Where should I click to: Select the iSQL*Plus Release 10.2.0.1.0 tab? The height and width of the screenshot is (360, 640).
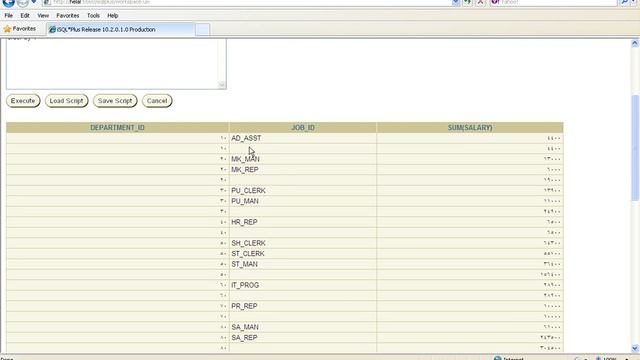[x=120, y=29]
